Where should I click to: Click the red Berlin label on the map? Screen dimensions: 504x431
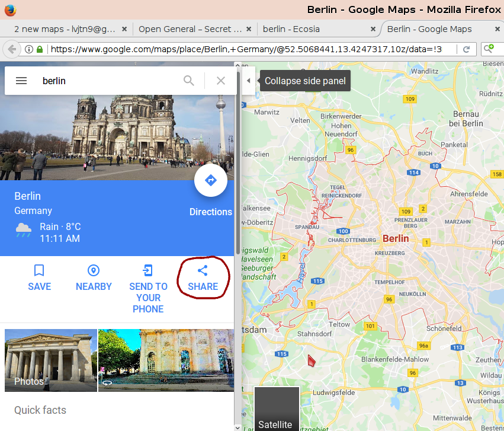396,239
